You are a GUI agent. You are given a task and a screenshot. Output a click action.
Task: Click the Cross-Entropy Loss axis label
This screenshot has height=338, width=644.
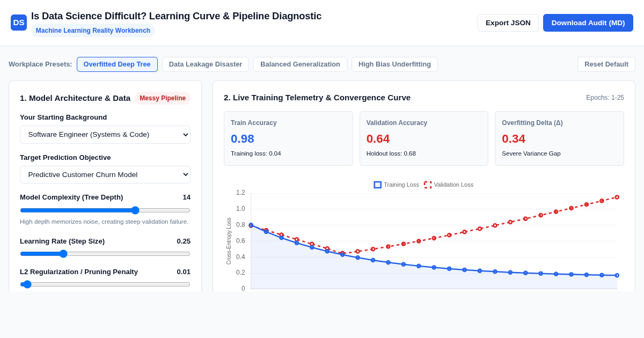point(229,241)
